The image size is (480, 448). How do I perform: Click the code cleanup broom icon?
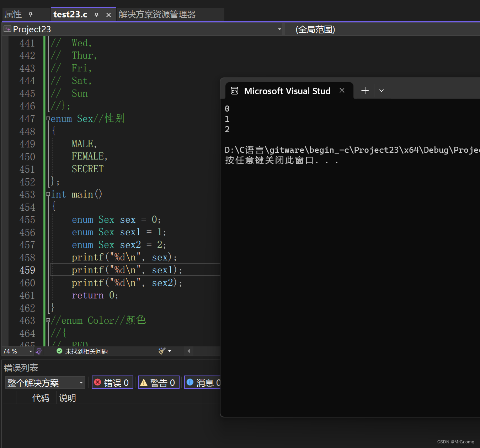click(162, 351)
